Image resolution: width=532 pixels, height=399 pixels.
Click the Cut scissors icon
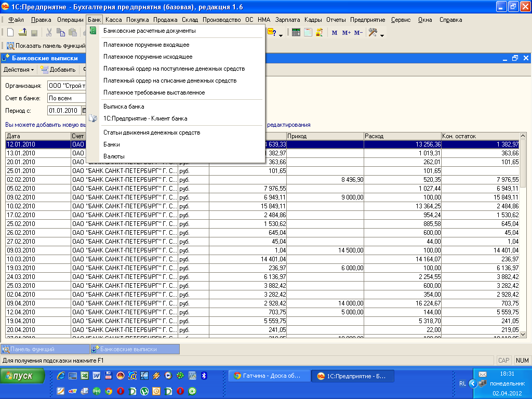point(49,32)
